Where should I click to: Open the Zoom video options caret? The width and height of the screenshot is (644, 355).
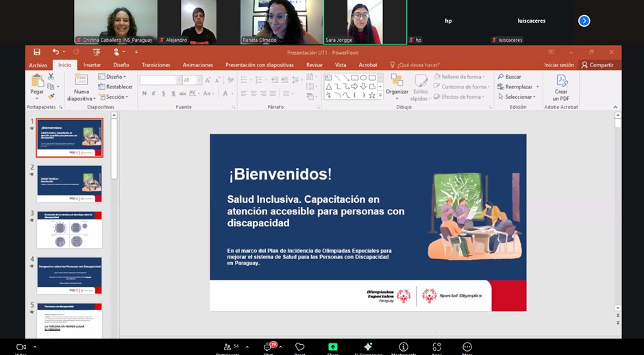tap(34, 347)
